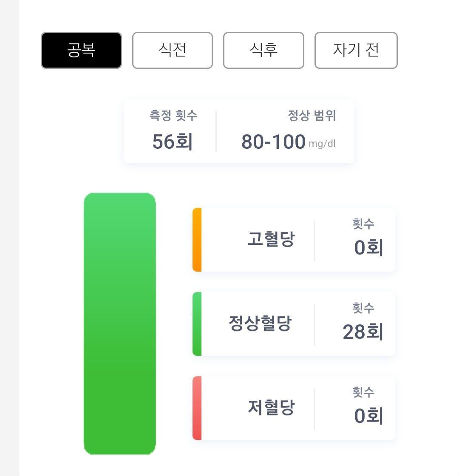The height and width of the screenshot is (476, 459).
Task: Tap the red 저혈당 color marker
Action: [197, 408]
